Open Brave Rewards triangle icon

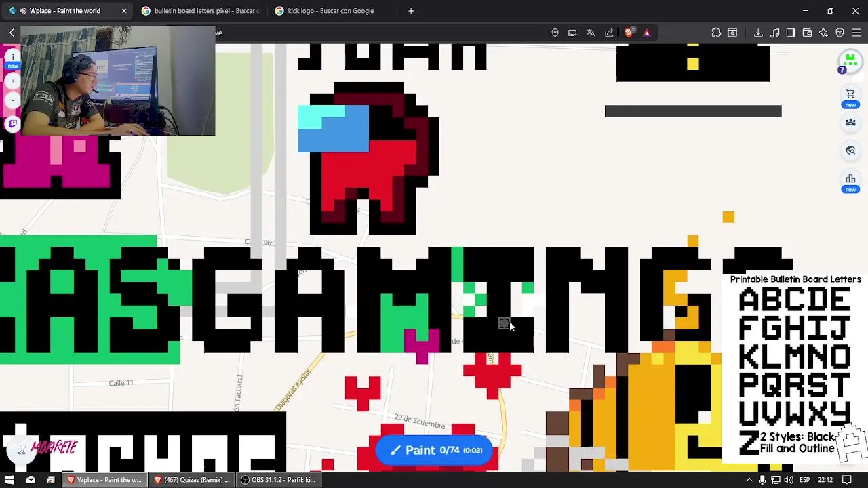click(646, 33)
